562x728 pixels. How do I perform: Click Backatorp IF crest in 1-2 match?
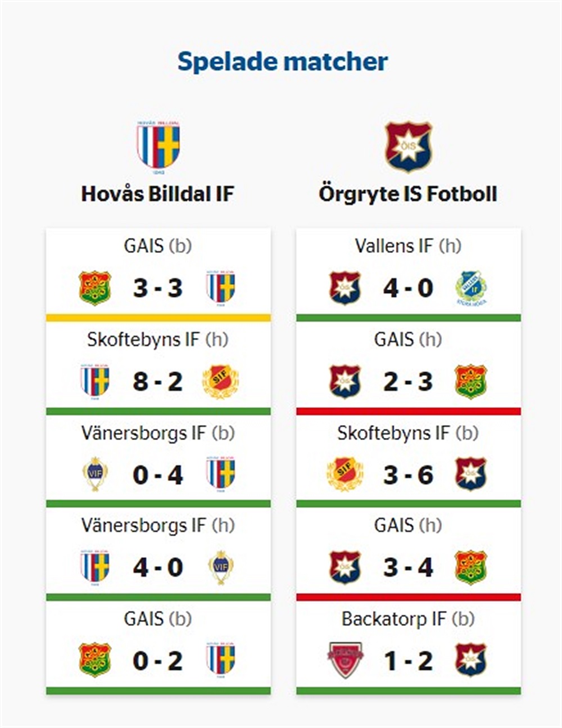[x=345, y=660]
